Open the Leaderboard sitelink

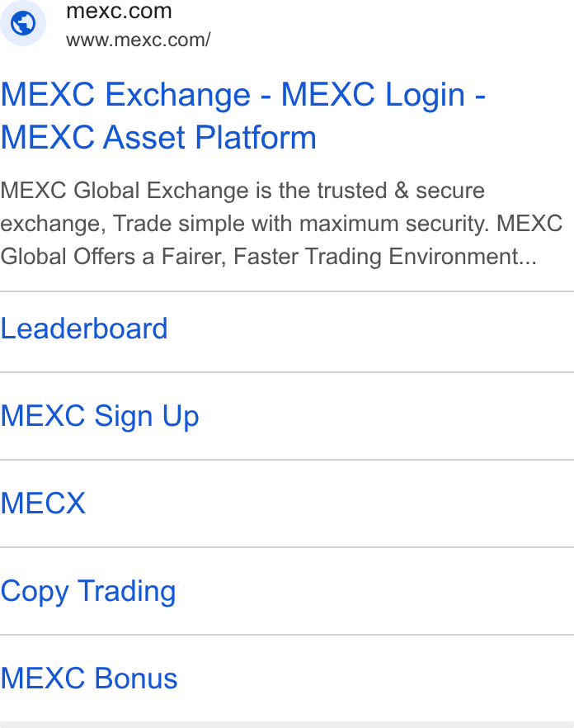(x=84, y=329)
